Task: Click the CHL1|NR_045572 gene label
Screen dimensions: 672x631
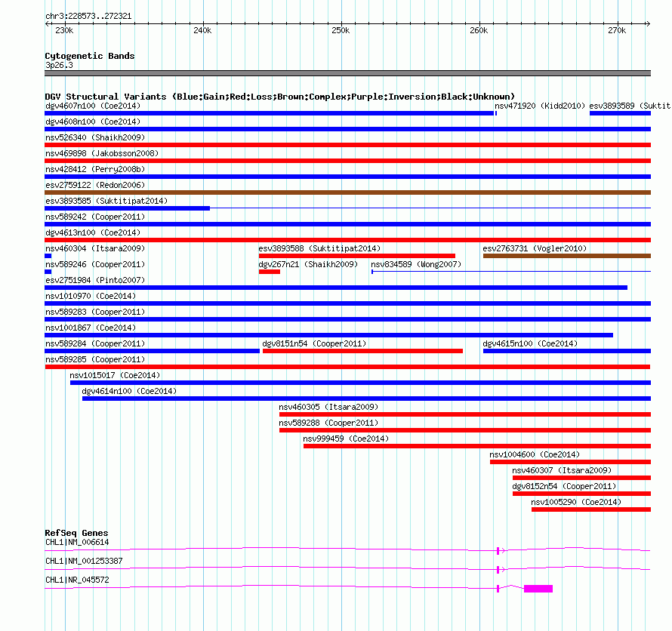Action: pyautogui.click(x=77, y=580)
